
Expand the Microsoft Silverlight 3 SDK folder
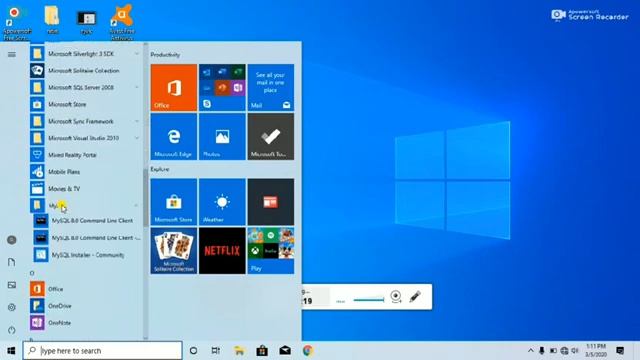pyautogui.click(x=85, y=53)
